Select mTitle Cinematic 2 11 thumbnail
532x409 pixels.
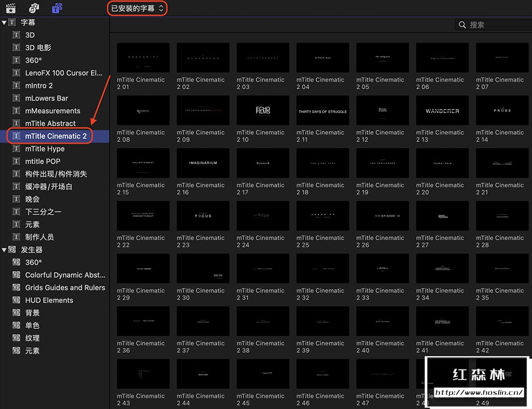coord(322,110)
